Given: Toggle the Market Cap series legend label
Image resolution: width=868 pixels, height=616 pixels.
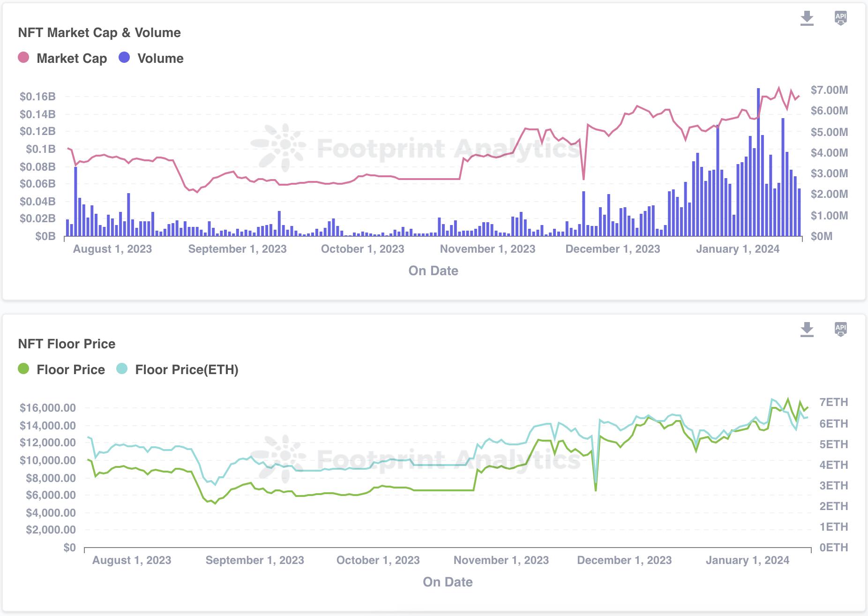Looking at the screenshot, I should coord(72,58).
